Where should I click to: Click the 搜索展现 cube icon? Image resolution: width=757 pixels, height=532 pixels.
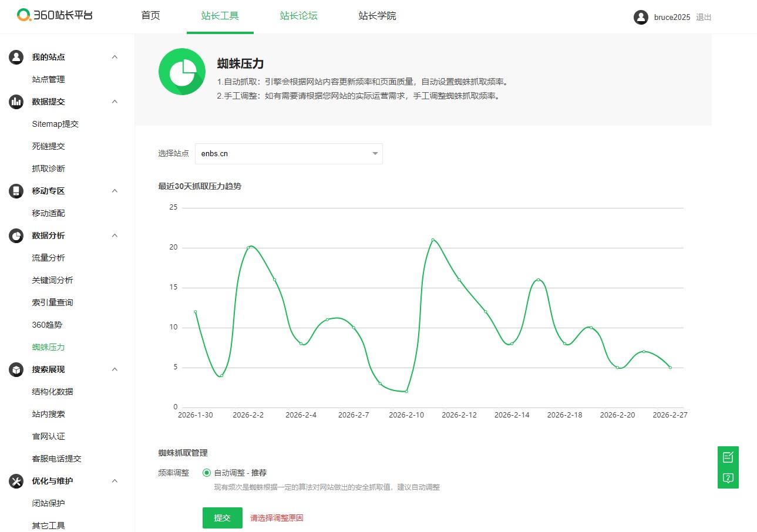16,369
